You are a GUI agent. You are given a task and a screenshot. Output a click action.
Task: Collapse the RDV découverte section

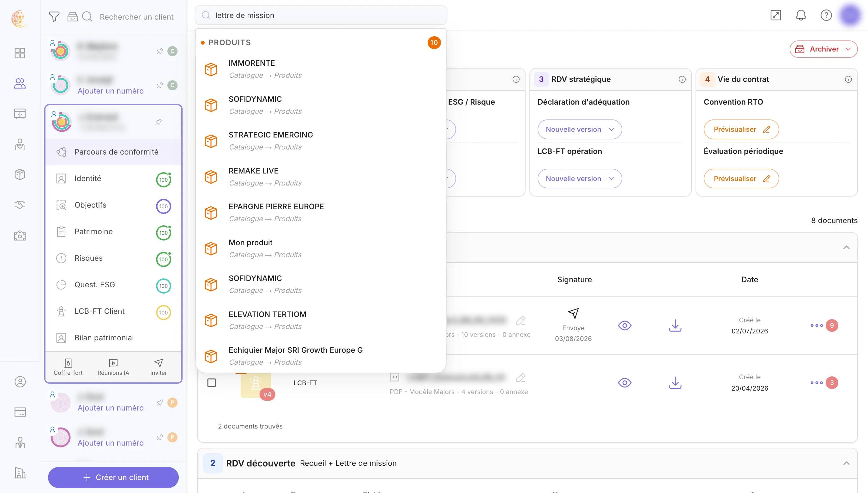coord(846,463)
